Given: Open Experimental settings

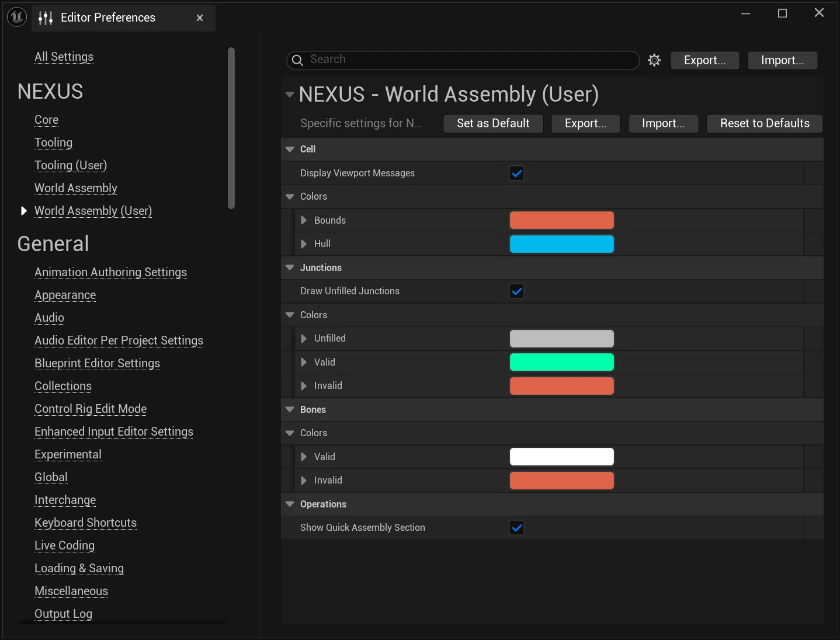Looking at the screenshot, I should pyautogui.click(x=68, y=454).
